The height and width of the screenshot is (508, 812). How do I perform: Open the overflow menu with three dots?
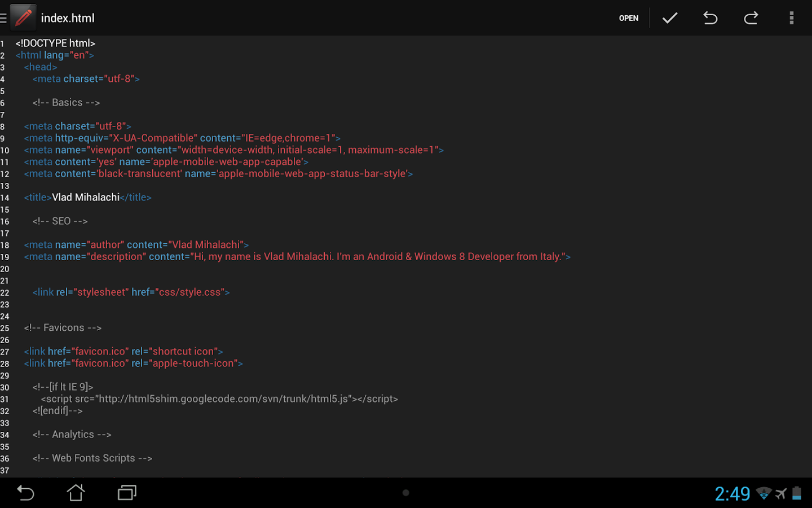pyautogui.click(x=792, y=18)
